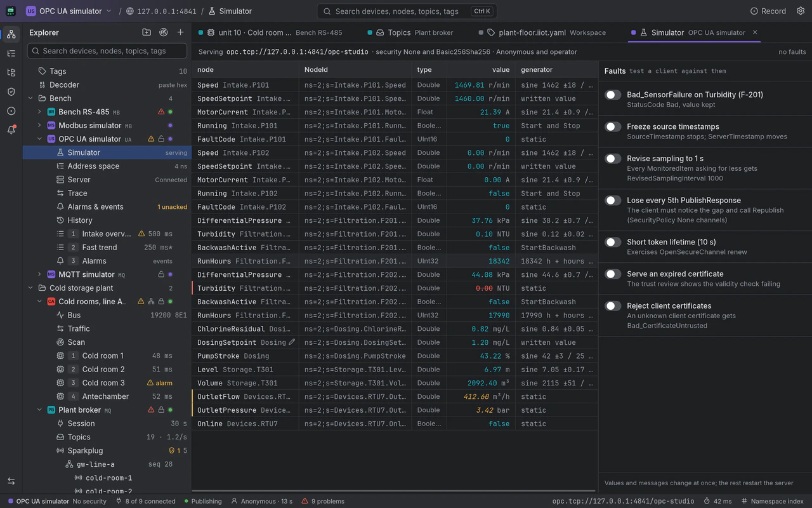Enable Bad_SensorFailure on Turbidity fault
The height and width of the screenshot is (508, 812).
pyautogui.click(x=613, y=95)
